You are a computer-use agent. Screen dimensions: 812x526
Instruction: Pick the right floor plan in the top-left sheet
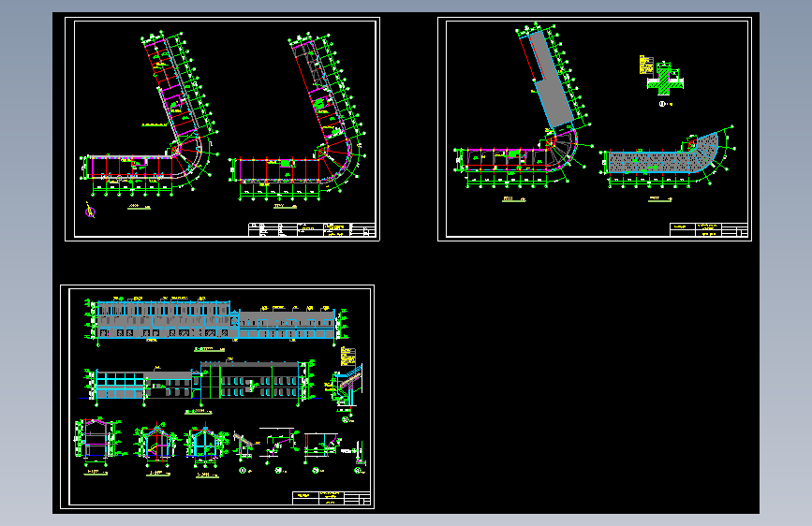297,117
